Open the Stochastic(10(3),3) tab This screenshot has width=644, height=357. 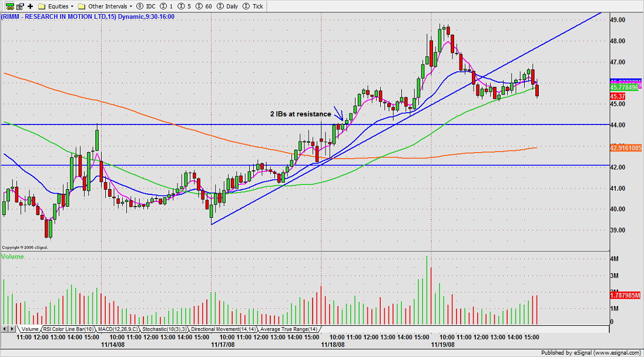pos(165,329)
